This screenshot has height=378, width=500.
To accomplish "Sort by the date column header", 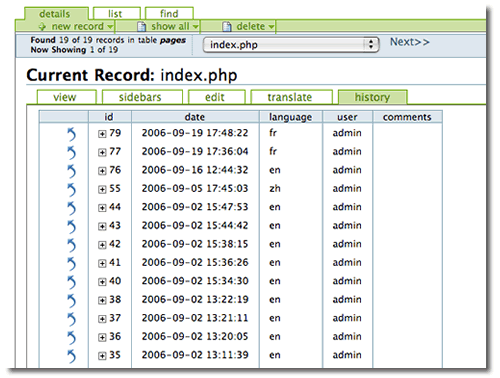I will tap(195, 117).
